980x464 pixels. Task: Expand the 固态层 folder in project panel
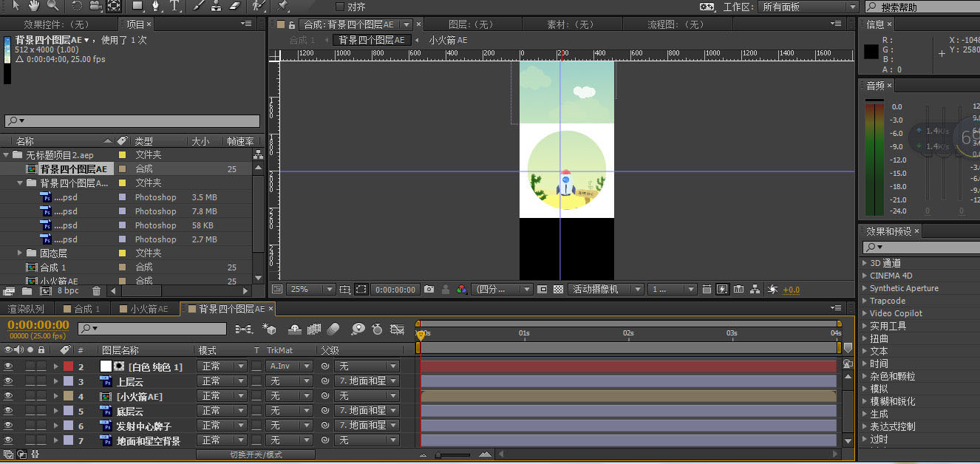click(x=21, y=253)
